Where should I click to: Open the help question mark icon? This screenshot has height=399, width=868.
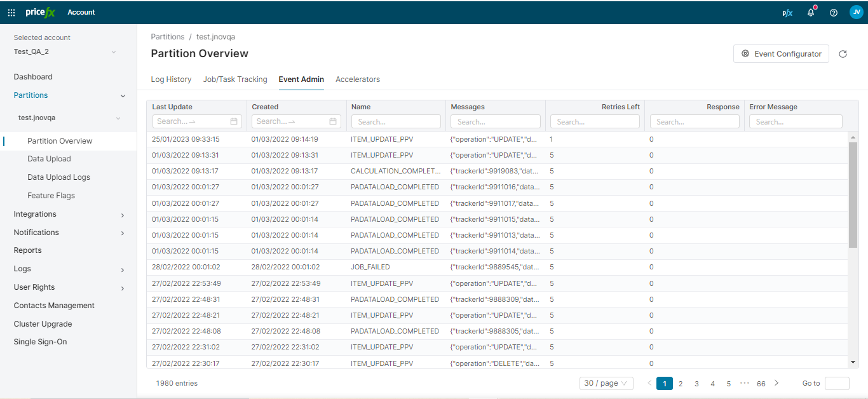(834, 13)
